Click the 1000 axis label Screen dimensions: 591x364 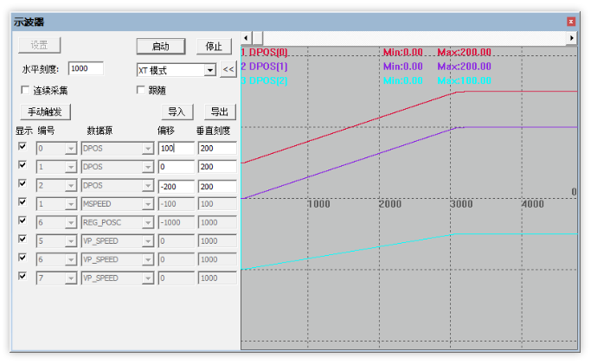[x=319, y=204]
